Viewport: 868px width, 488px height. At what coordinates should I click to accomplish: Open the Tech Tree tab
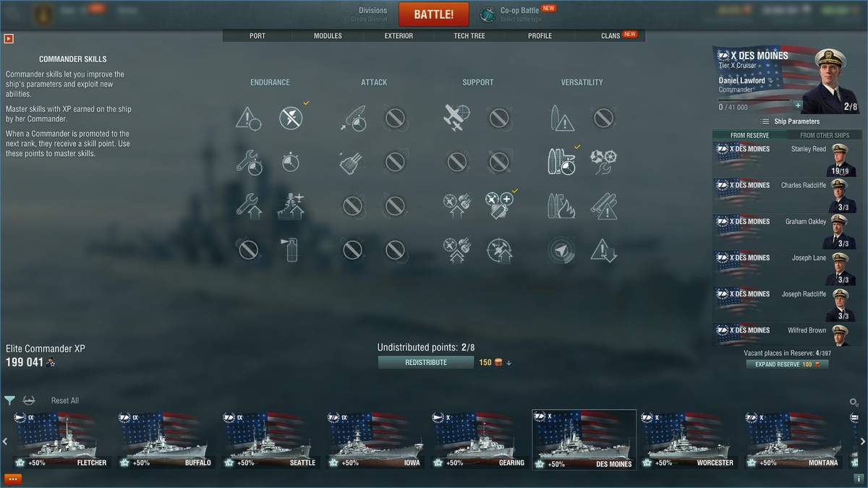[x=469, y=35]
